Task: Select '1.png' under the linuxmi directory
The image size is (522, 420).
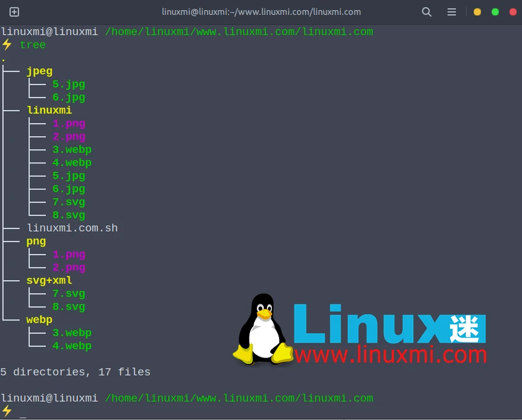Action: click(69, 124)
